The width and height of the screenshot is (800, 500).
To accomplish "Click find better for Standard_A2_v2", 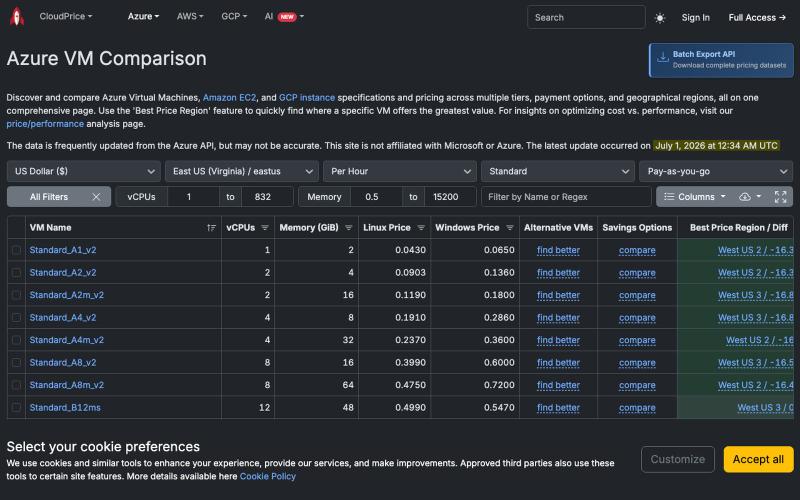I will (x=558, y=272).
